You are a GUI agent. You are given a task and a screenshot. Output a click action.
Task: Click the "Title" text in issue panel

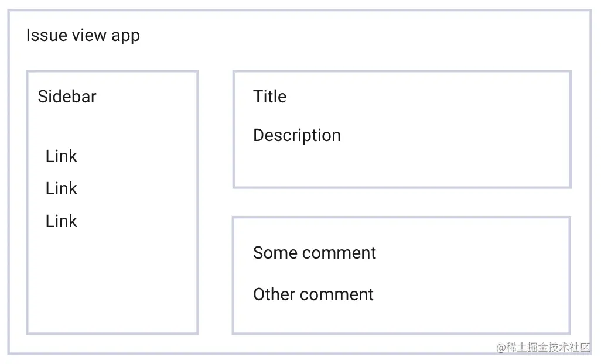click(270, 97)
